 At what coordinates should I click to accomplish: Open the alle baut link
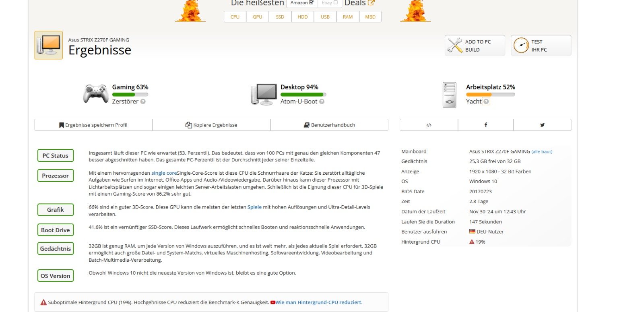coord(542,152)
